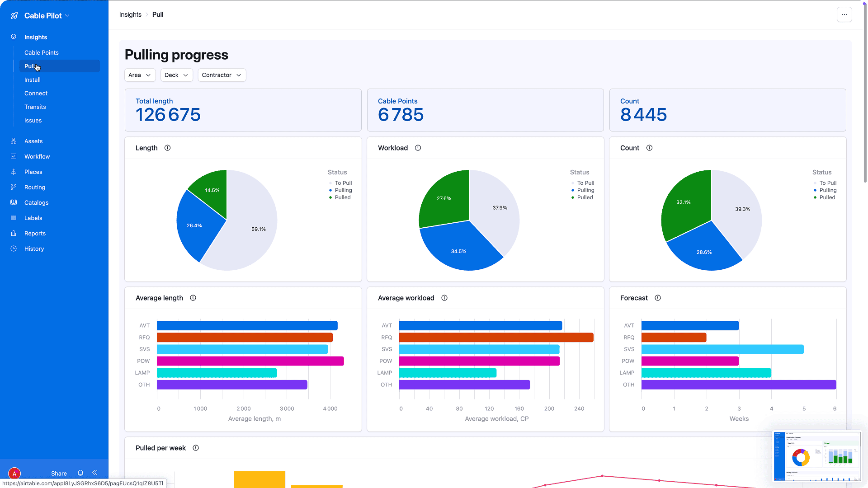Expand the Deck filter
Image resolution: width=868 pixels, height=488 pixels.
pos(176,75)
